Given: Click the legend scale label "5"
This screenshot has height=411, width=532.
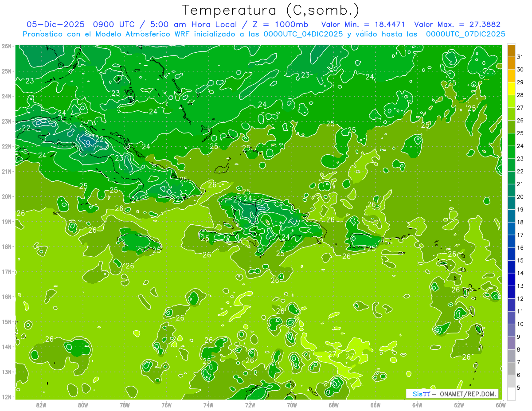Looking at the screenshot, I should (518, 388).
